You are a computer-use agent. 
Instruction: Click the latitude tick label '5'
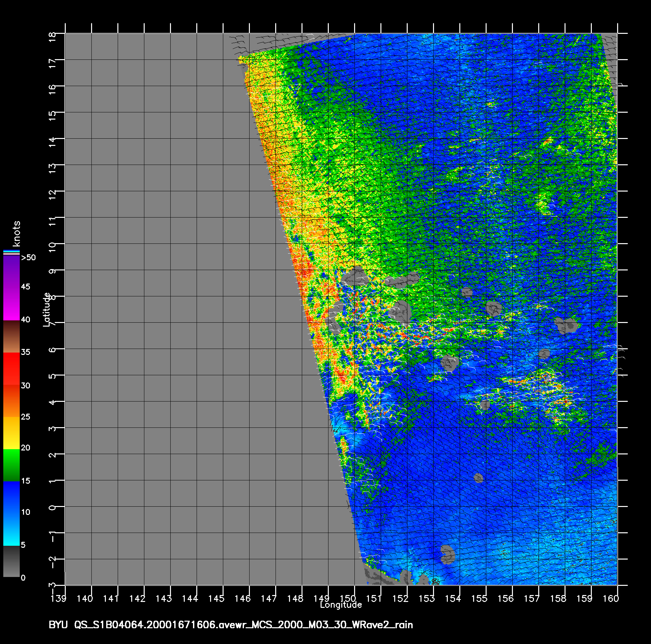click(52, 376)
